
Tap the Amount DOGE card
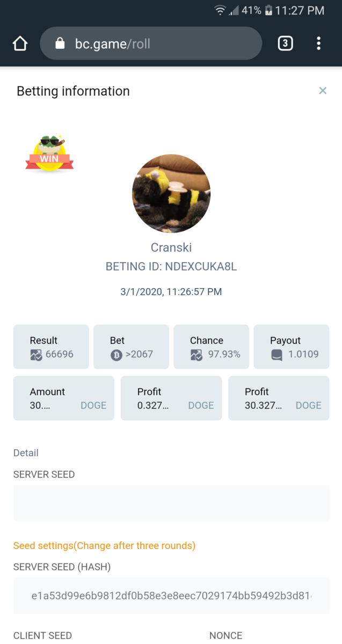[64, 398]
